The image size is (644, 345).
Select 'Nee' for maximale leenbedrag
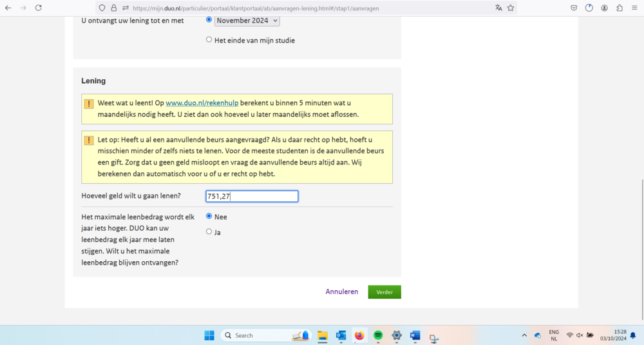pyautogui.click(x=209, y=217)
